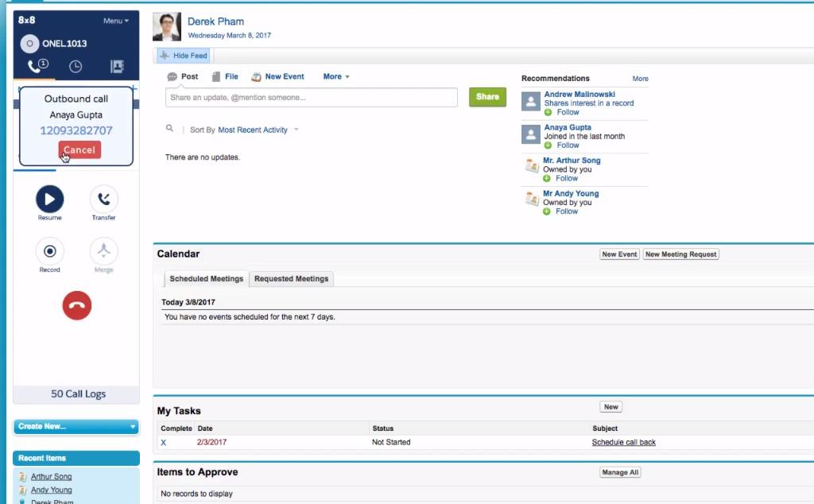Image resolution: width=814 pixels, height=504 pixels.
Task: Click the 2/3/2017 task date
Action: [x=211, y=442]
